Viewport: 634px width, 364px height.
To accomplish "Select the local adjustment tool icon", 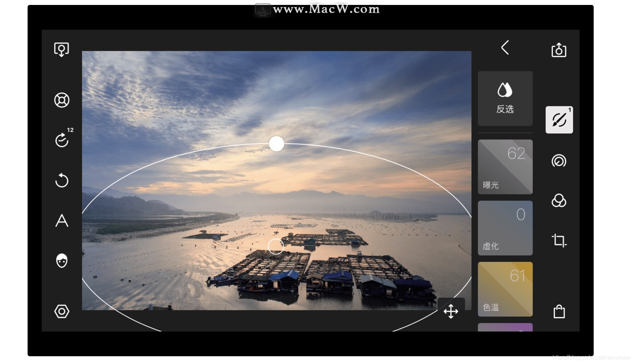I will (x=559, y=120).
